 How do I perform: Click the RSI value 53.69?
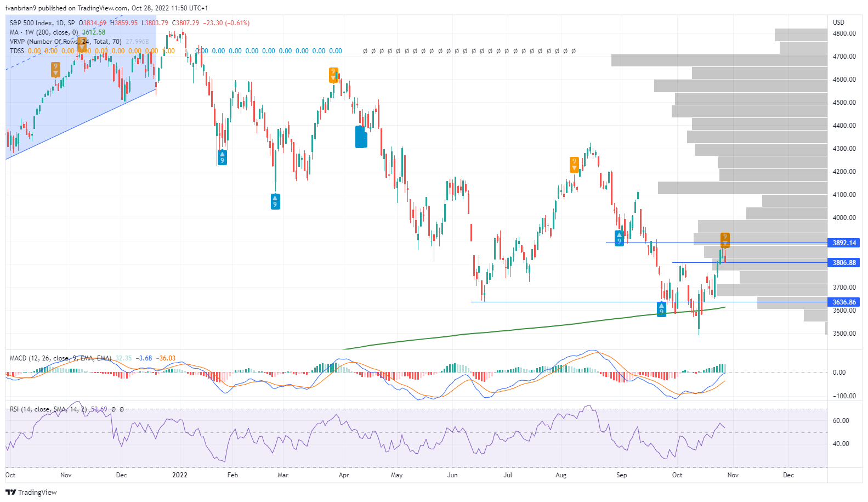[99, 409]
